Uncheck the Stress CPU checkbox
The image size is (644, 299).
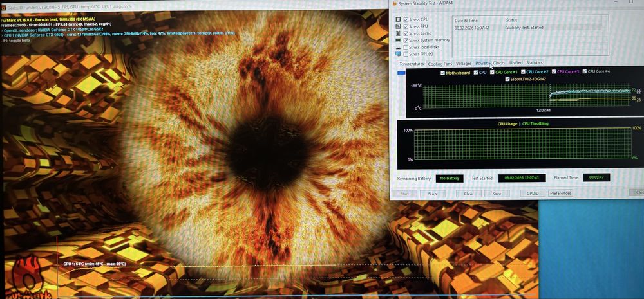tap(406, 20)
